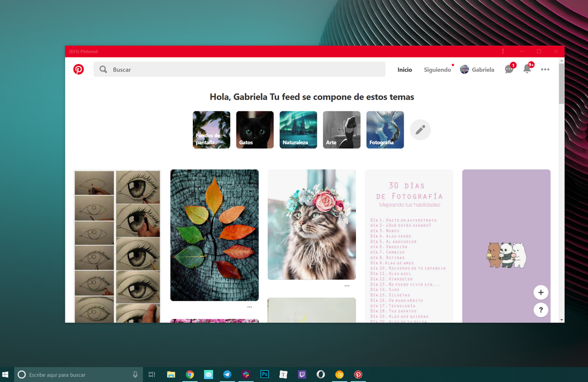Screen dimensions: 588x382
Task: Switch to the Siguiendo tab
Action: (437, 69)
